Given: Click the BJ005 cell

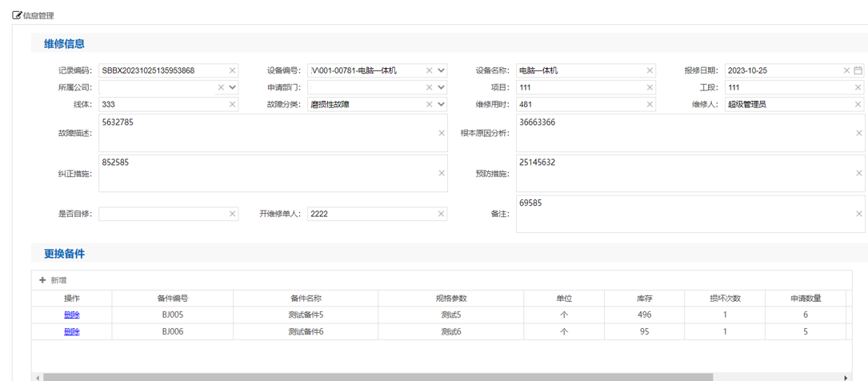Looking at the screenshot, I should pos(173,315).
